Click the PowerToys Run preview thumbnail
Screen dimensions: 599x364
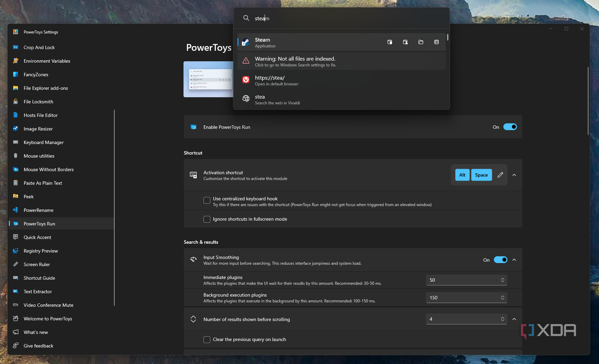[208, 79]
